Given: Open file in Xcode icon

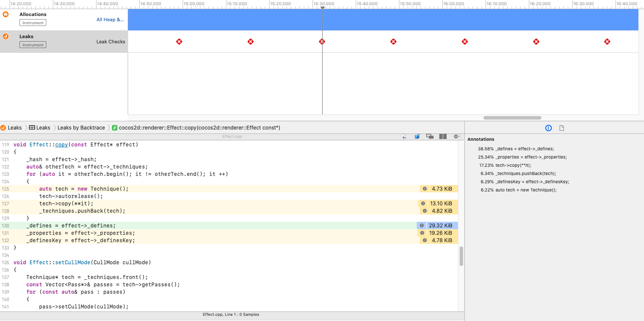Looking at the screenshot, I should [x=417, y=136].
